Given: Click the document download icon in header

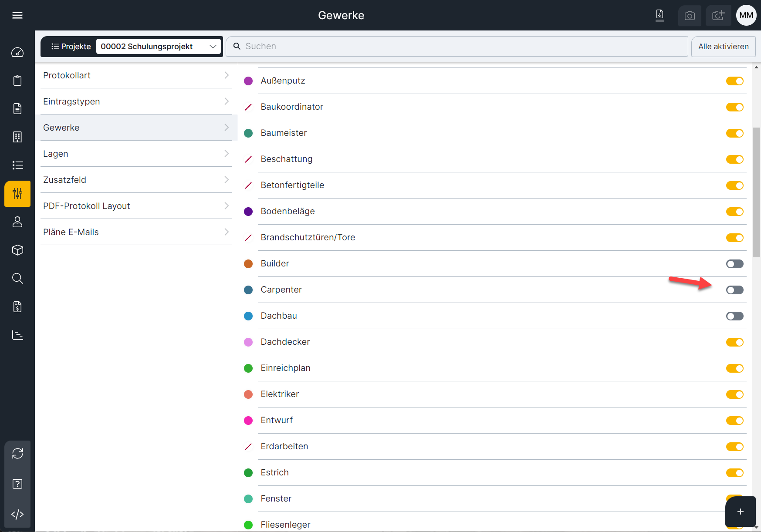Looking at the screenshot, I should [660, 15].
